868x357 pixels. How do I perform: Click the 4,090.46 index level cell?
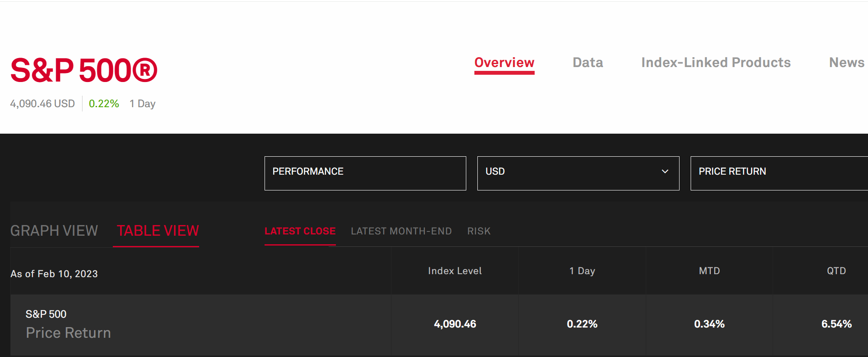tap(455, 324)
